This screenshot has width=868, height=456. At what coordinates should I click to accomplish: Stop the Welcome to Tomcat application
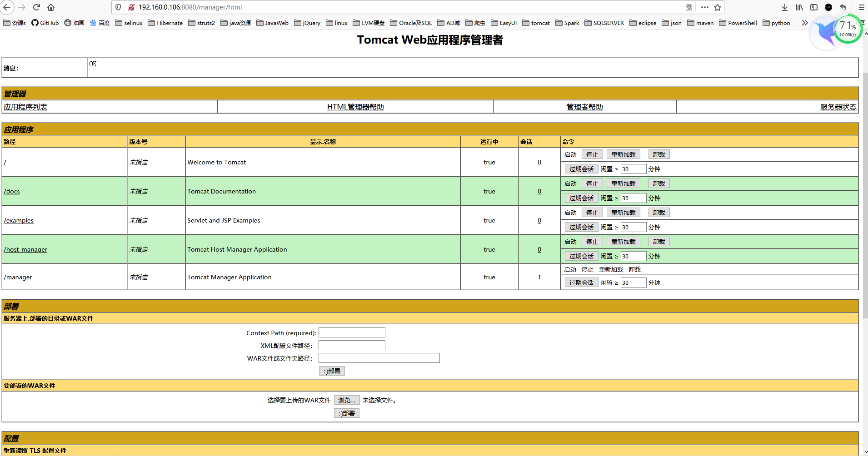pos(592,154)
